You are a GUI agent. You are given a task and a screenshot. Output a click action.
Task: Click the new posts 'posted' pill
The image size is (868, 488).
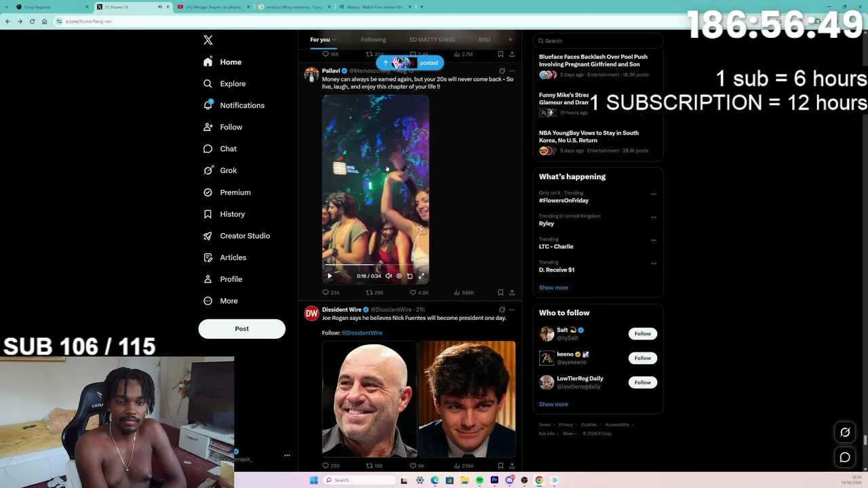[x=410, y=63]
